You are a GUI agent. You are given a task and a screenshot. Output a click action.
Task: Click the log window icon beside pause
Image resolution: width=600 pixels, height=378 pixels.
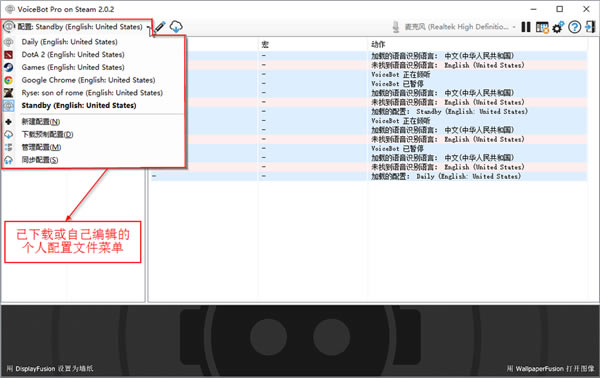click(x=542, y=27)
